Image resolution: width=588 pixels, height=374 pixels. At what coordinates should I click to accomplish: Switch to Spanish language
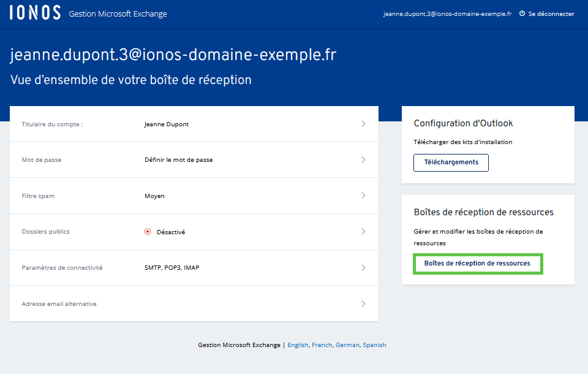click(374, 345)
